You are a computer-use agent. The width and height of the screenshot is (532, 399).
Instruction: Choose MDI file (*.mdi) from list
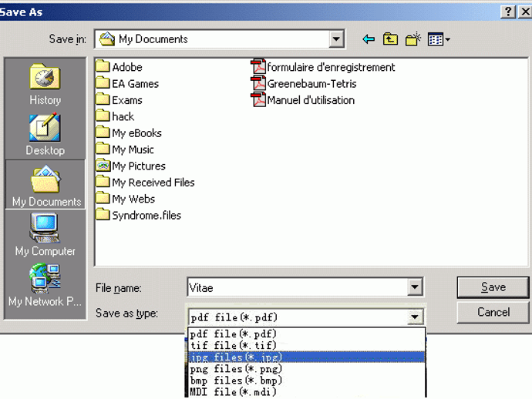[x=307, y=391]
